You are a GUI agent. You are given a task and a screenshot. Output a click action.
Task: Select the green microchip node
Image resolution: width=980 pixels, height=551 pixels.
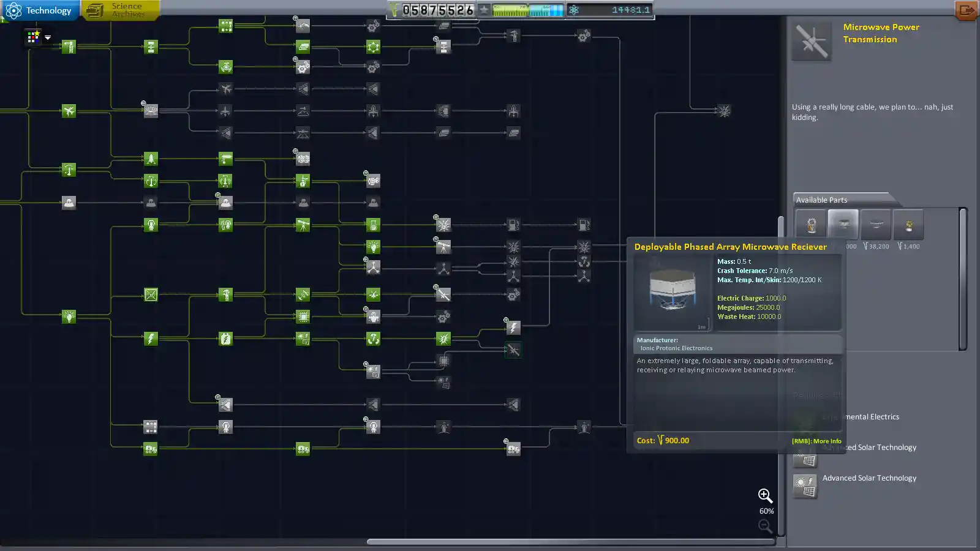[x=303, y=317]
